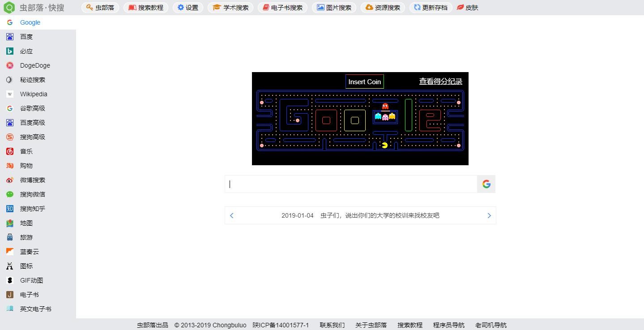644x330 pixels.
Task: Select the 微博搜索 Weibo icon
Action: (x=10, y=180)
